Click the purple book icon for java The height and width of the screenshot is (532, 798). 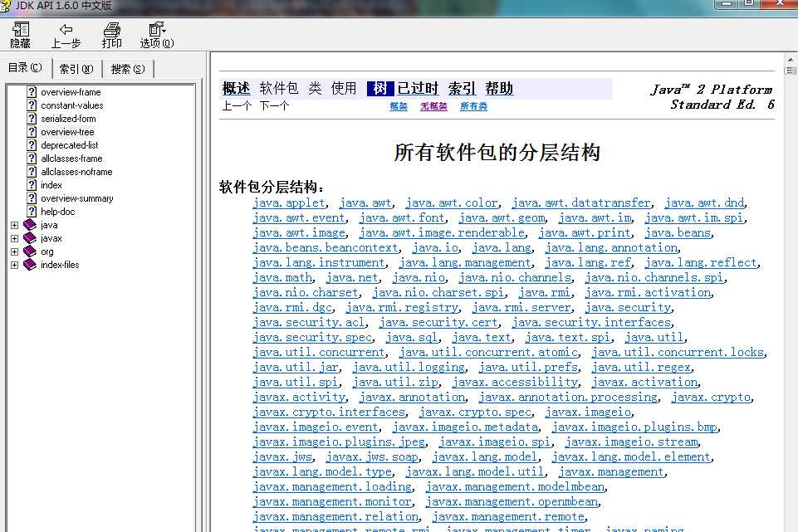30,224
